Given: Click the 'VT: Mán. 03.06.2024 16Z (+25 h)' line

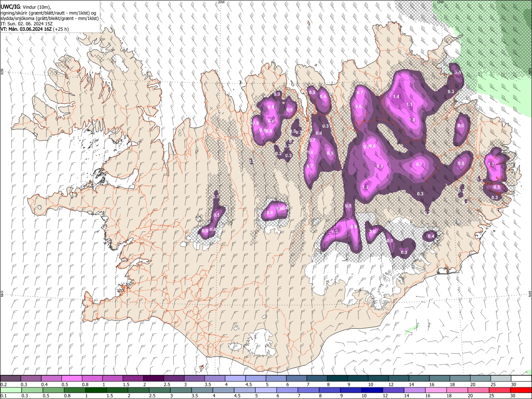Looking at the screenshot, I should [34, 29].
